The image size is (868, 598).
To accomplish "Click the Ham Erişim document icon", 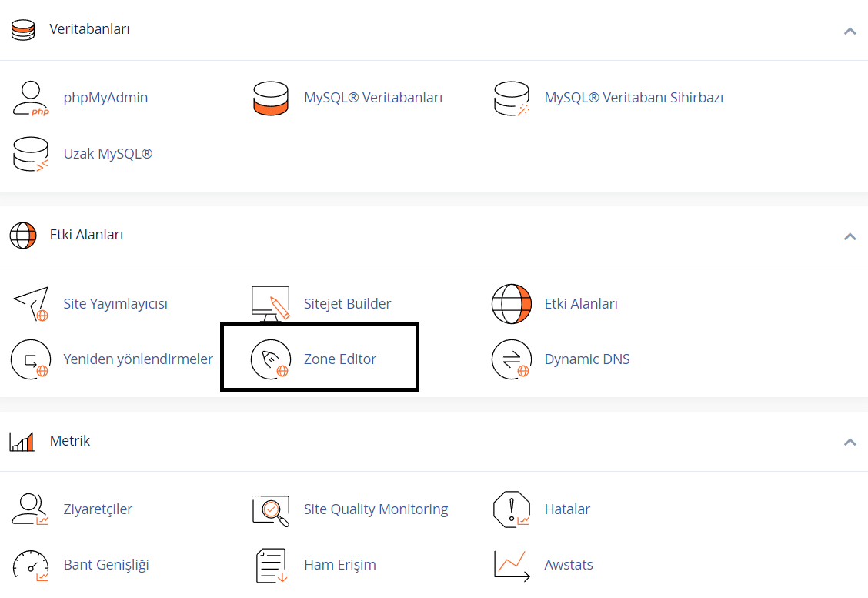I will [271, 566].
